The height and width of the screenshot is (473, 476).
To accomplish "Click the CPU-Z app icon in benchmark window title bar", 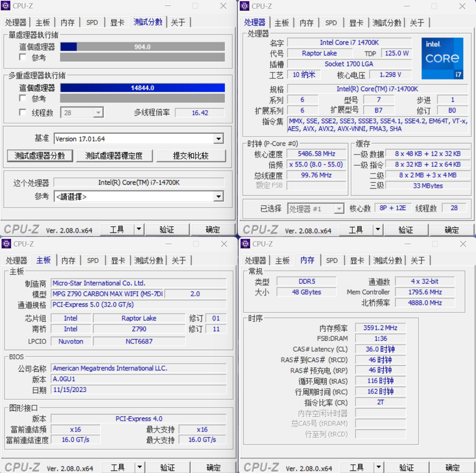I will coord(5,5).
